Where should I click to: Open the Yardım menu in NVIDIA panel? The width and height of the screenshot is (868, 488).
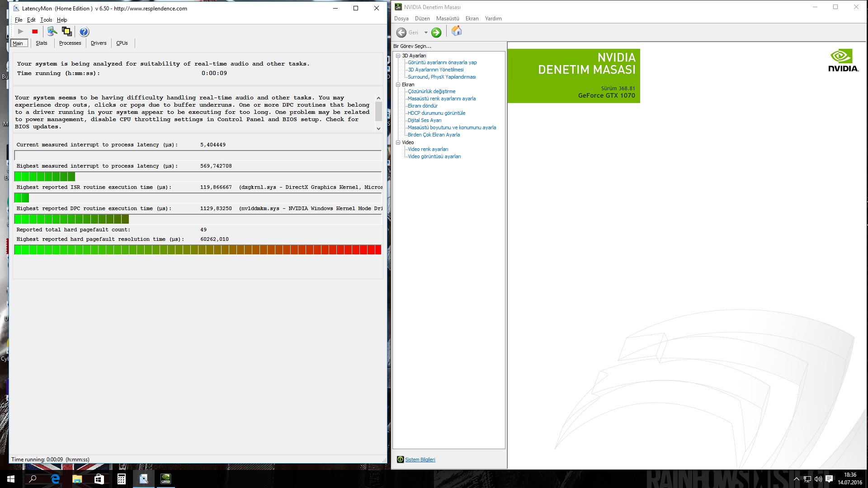493,19
